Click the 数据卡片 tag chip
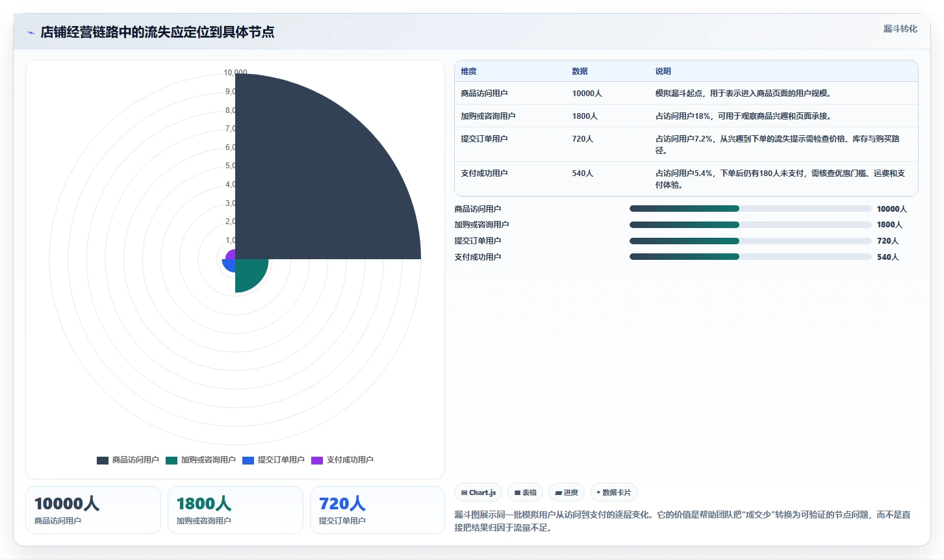The image size is (944, 560). click(x=614, y=492)
